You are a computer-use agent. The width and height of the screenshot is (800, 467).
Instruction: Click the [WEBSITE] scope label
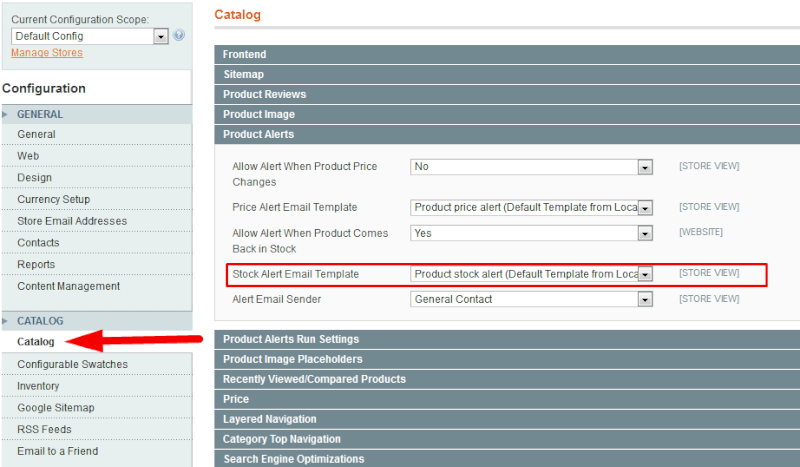[x=701, y=232]
